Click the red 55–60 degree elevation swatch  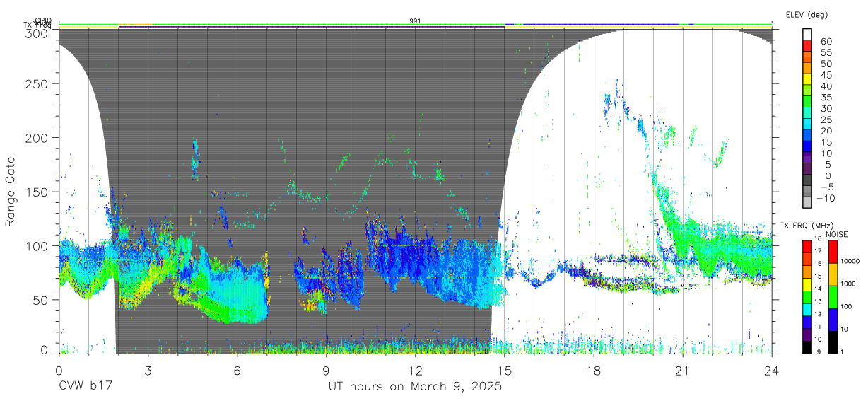coord(808,45)
